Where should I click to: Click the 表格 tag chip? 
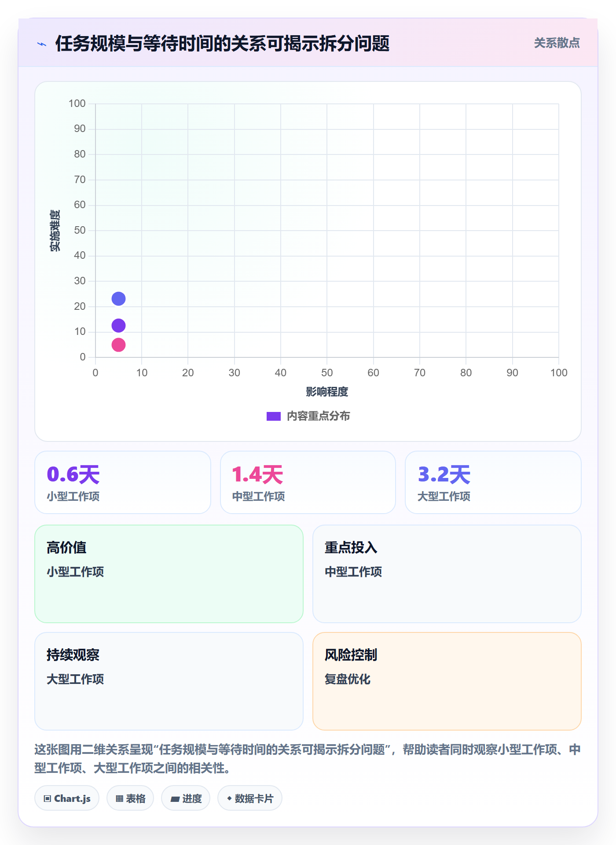point(130,798)
